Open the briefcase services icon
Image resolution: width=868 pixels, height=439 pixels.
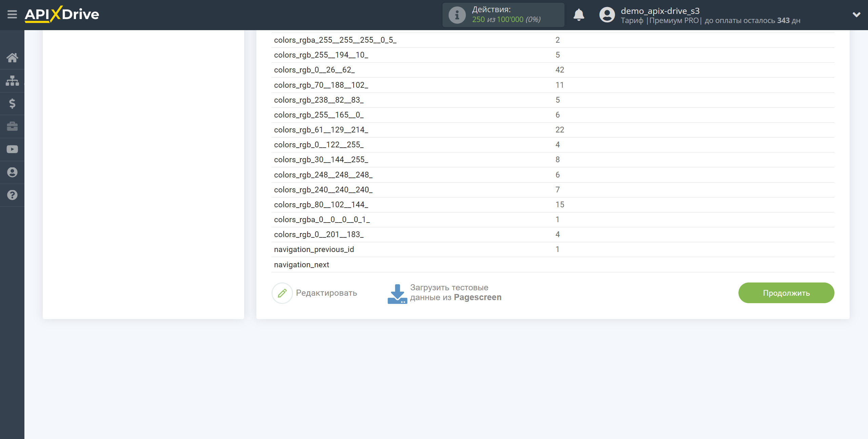tap(12, 126)
